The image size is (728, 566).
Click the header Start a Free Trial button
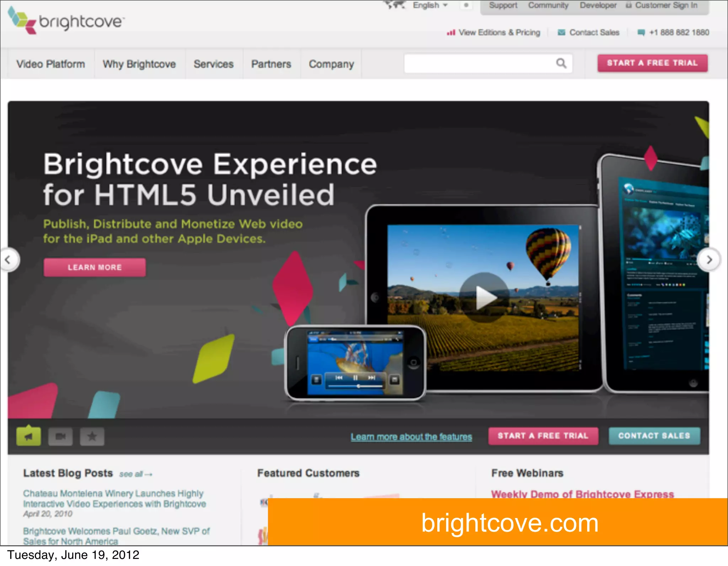[x=652, y=63]
